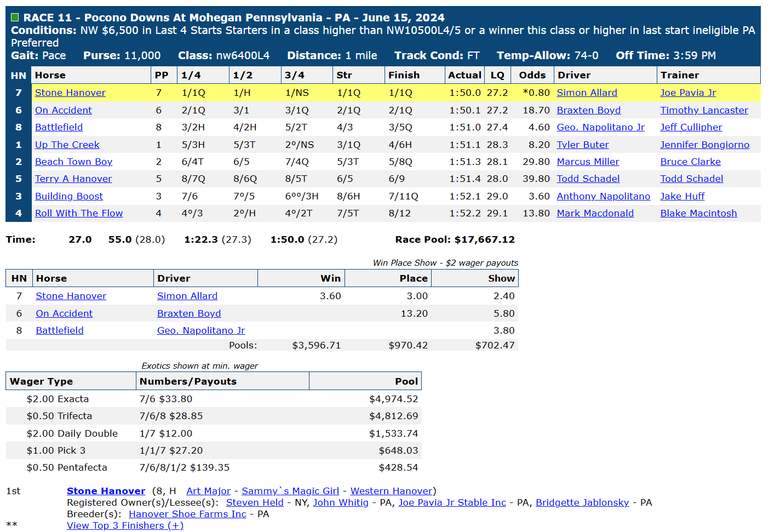Image resolution: width=780 pixels, height=532 pixels.
Task: Click the green square icon beside RACE 11
Action: pyautogui.click(x=15, y=18)
